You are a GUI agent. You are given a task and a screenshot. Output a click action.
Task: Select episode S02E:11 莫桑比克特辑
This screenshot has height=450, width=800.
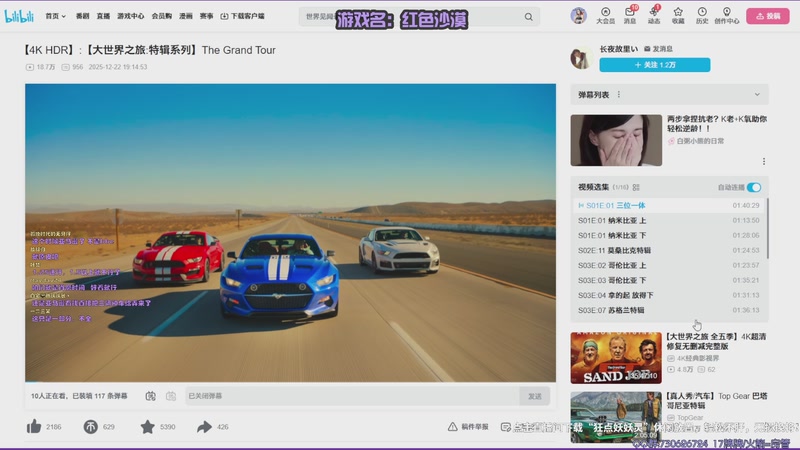point(668,250)
